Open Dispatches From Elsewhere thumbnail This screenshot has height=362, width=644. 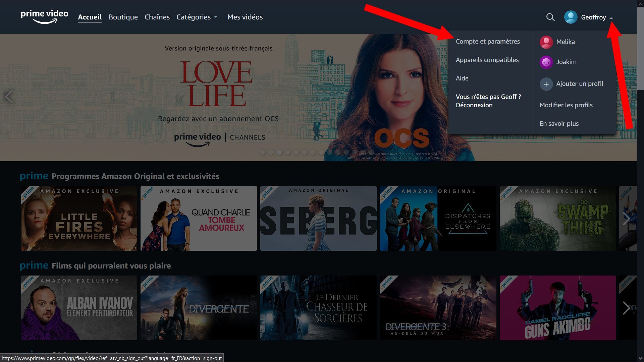click(438, 219)
